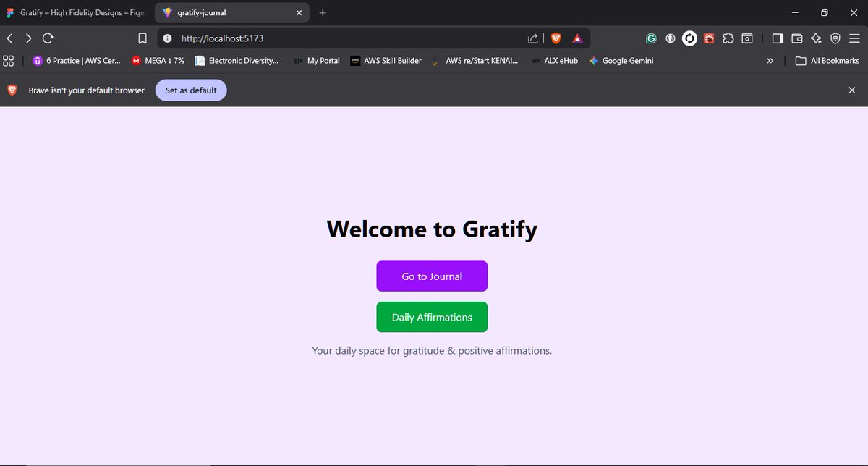Screen dimensions: 868x466
Task: Open the My Portal bookmark
Action: [317, 61]
